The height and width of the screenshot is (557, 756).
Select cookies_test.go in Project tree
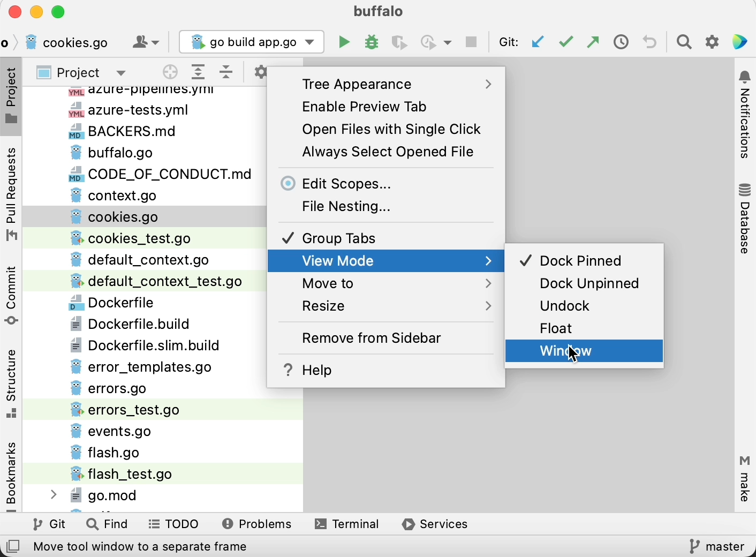click(x=145, y=238)
